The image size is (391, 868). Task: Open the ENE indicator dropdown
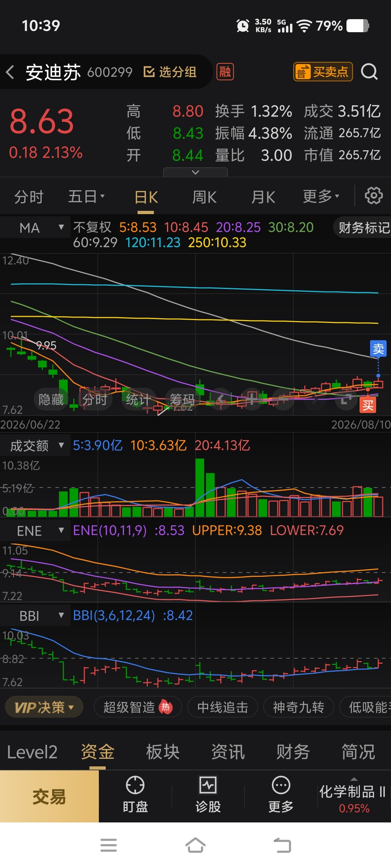(x=35, y=531)
